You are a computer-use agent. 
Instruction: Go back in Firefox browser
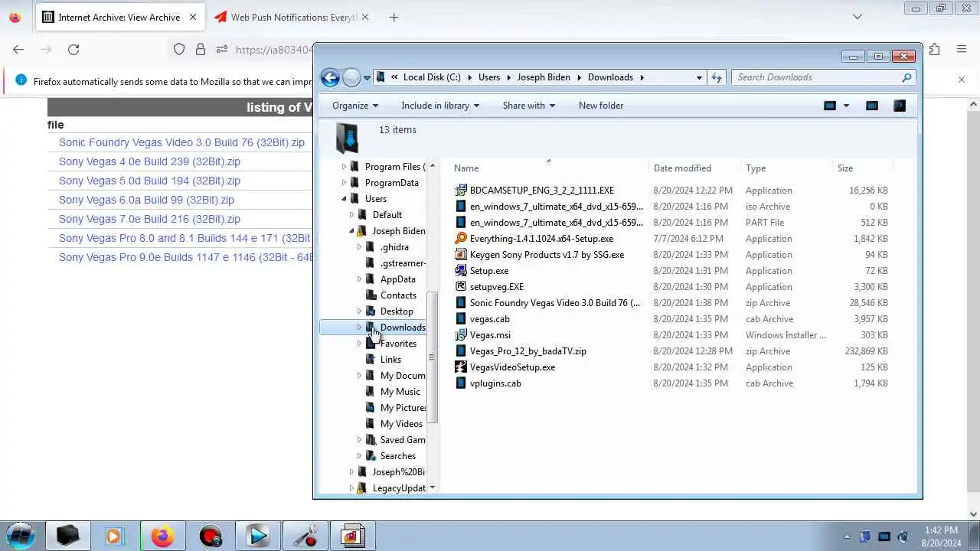point(18,49)
